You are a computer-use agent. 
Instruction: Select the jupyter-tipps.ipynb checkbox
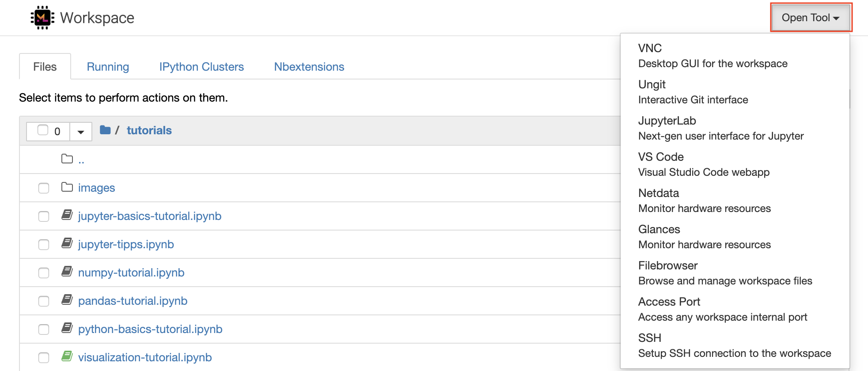pyautogui.click(x=44, y=245)
